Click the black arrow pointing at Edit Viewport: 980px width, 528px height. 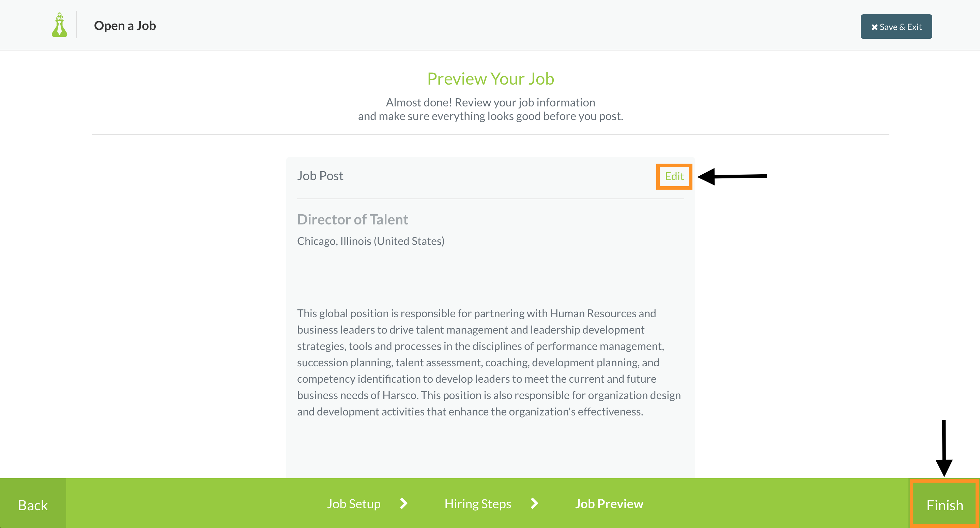click(732, 176)
